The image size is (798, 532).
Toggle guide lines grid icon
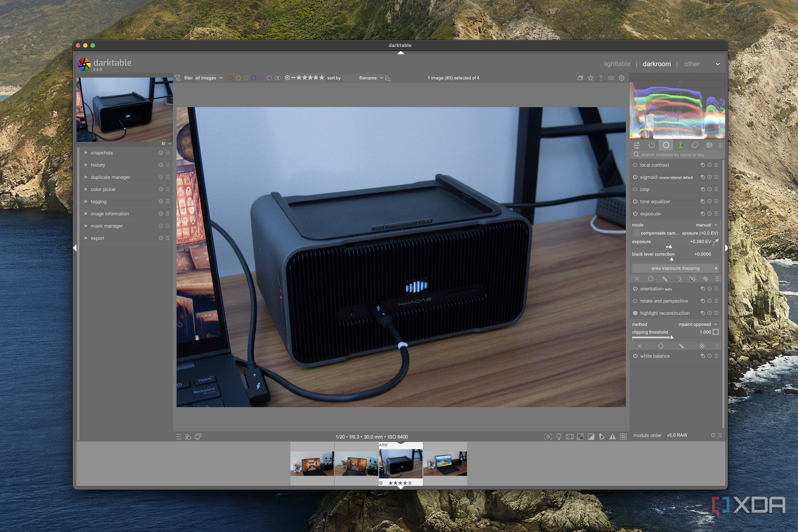623,437
